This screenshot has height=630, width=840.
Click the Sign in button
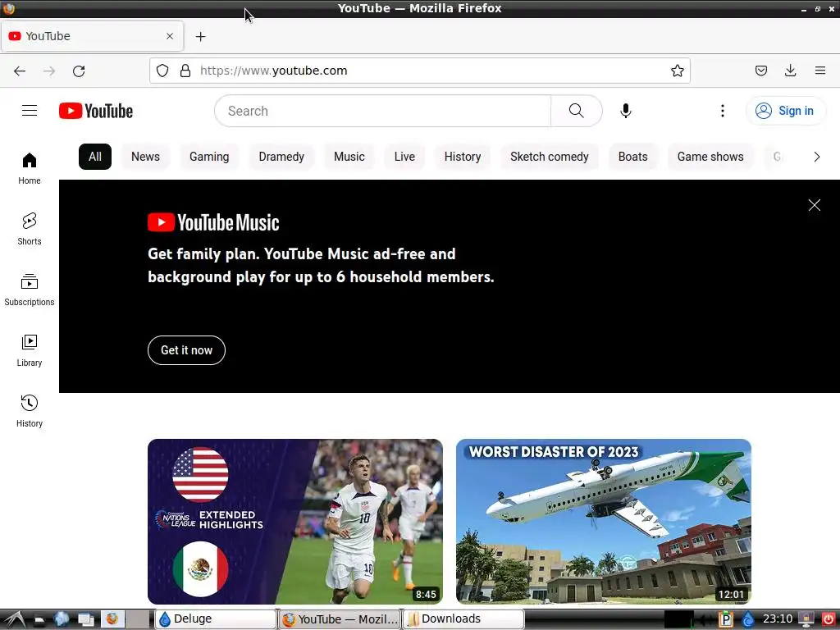pos(785,111)
